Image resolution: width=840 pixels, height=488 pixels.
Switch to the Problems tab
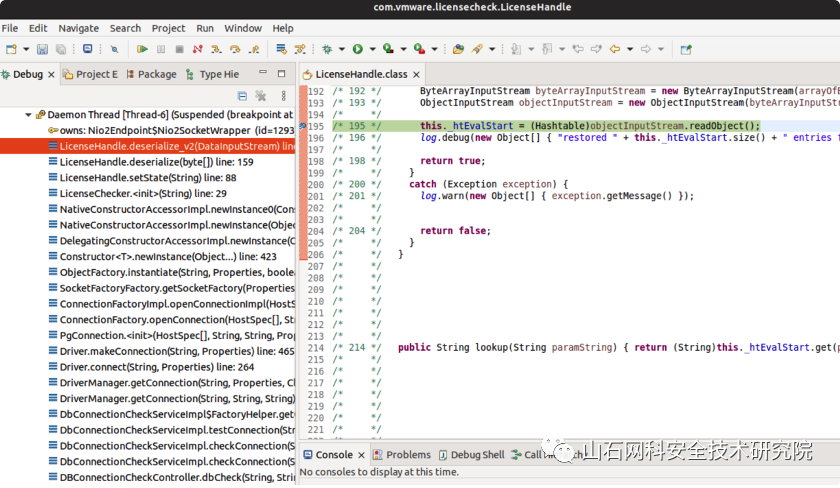(402, 455)
